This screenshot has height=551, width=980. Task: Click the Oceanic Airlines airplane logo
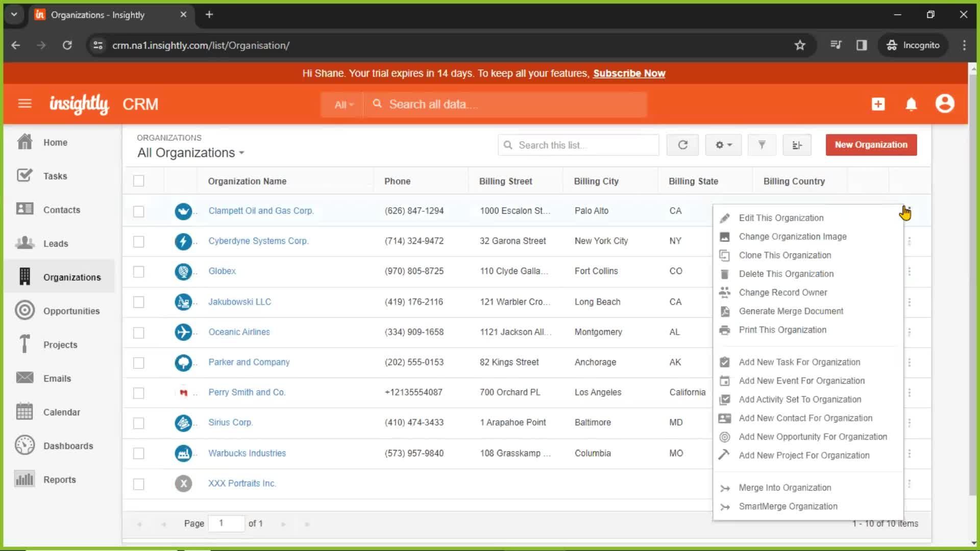click(183, 332)
